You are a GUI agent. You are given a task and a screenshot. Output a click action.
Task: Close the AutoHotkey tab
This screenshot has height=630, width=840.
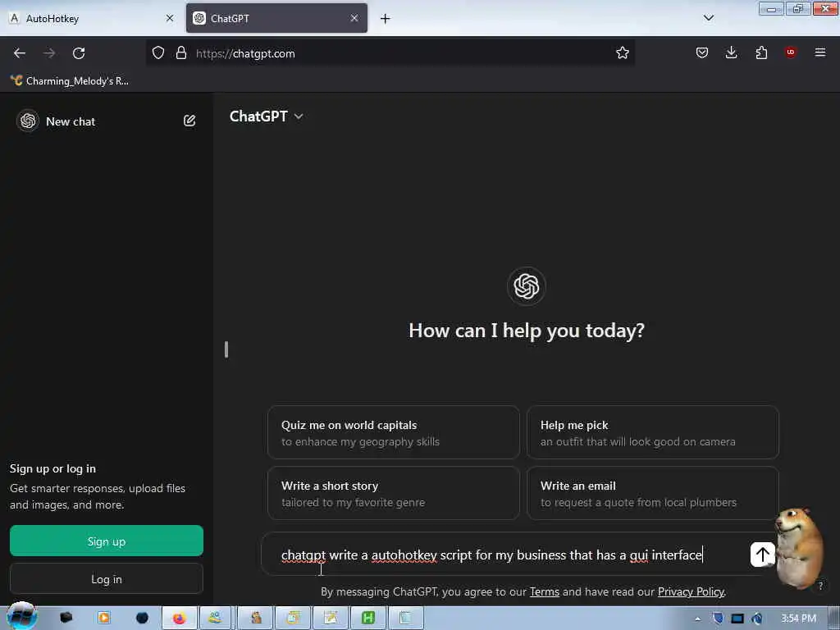(x=170, y=18)
